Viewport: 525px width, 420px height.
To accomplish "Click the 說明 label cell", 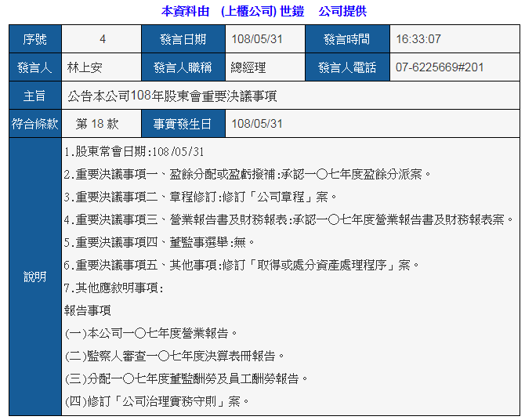I will pos(35,277).
